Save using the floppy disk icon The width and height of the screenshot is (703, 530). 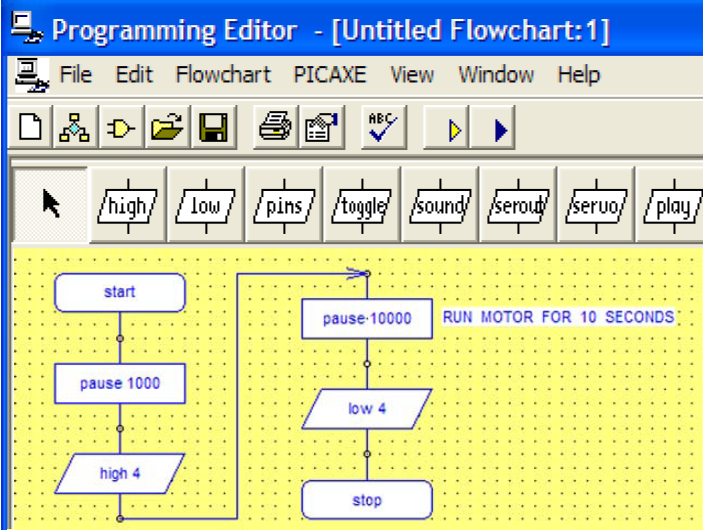[x=213, y=127]
